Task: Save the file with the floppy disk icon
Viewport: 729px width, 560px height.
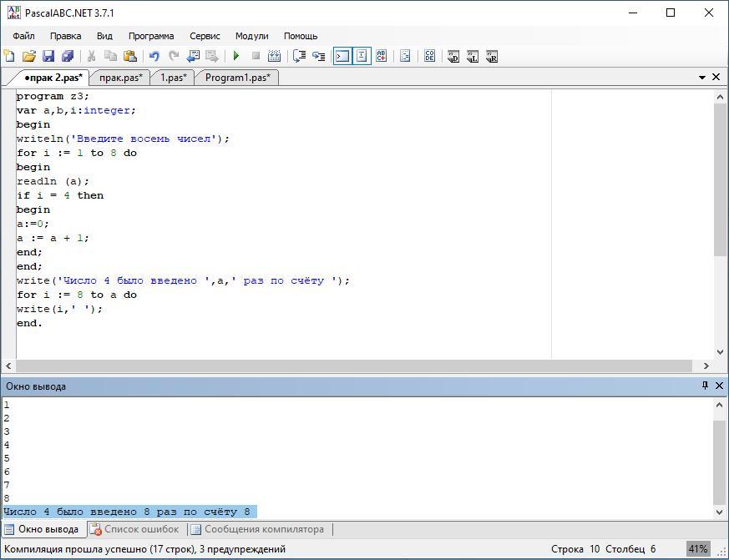Action: click(48, 56)
